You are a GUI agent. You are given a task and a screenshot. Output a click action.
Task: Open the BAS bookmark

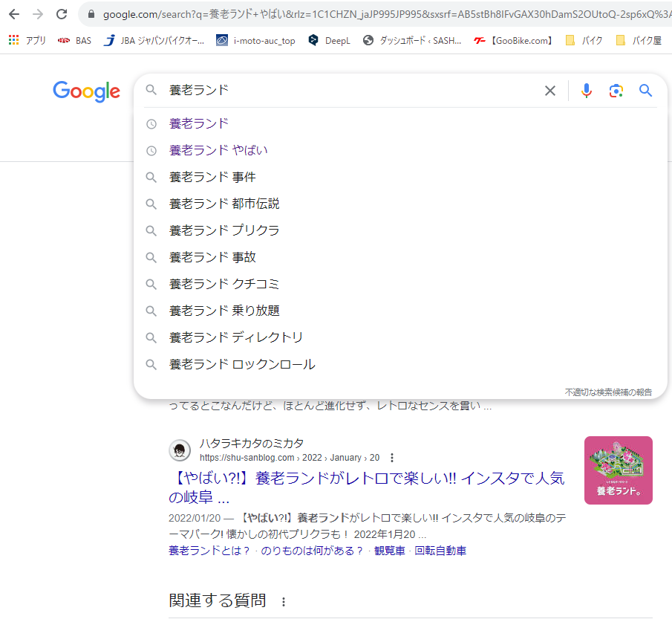point(74,40)
